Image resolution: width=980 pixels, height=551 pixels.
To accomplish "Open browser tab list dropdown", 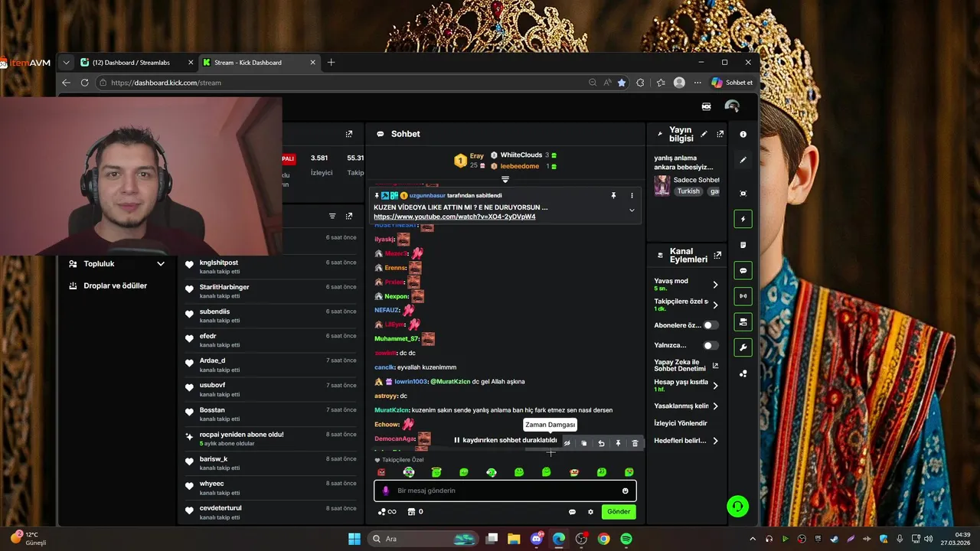I will click(67, 63).
